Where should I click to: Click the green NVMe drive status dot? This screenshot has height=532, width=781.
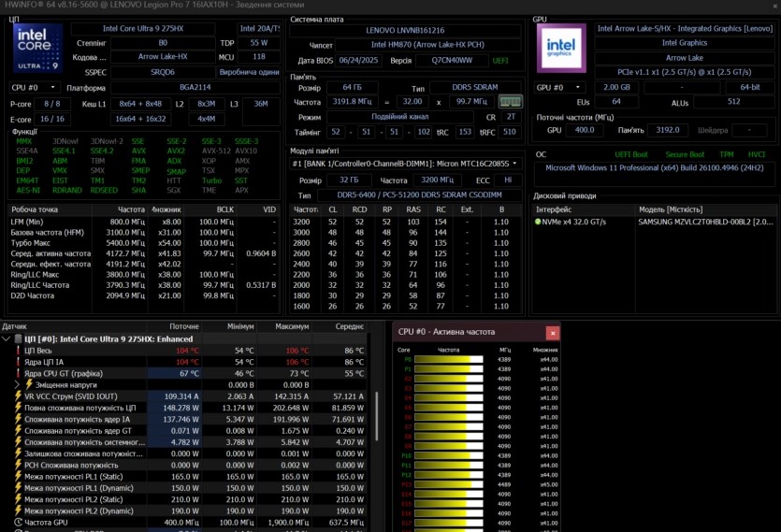coord(538,222)
